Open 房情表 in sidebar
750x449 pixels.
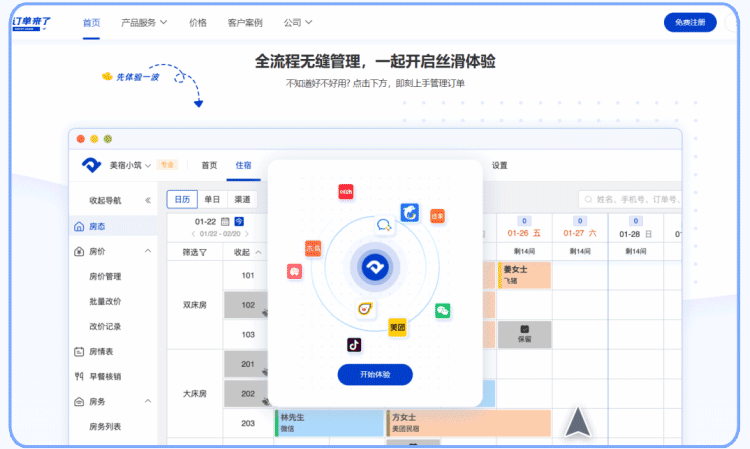coord(101,351)
